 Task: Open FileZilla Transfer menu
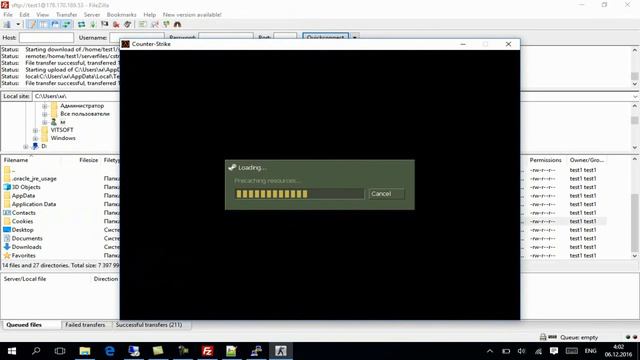click(67, 14)
